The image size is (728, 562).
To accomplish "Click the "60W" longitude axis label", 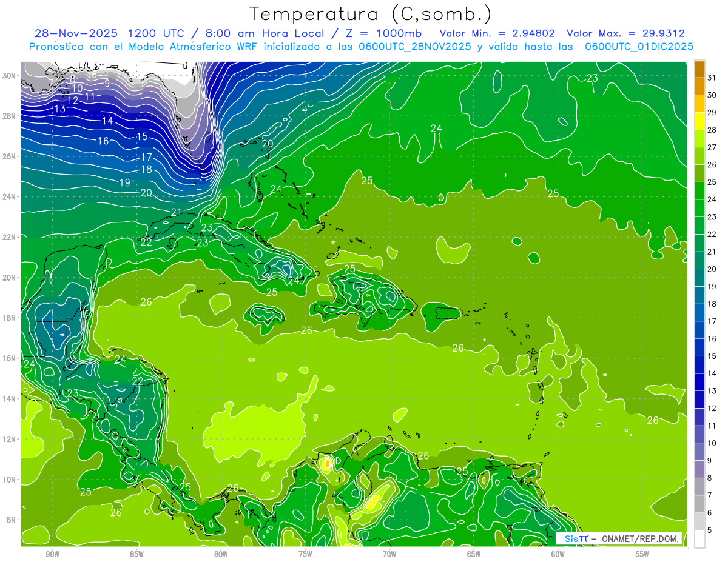I will [x=558, y=554].
